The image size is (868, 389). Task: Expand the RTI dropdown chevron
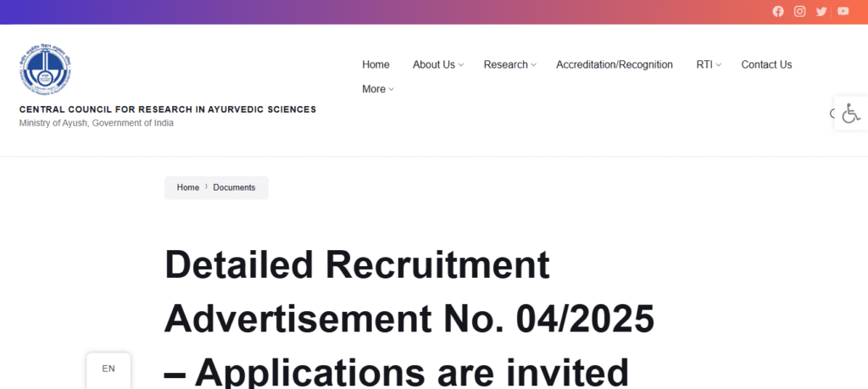point(719,65)
